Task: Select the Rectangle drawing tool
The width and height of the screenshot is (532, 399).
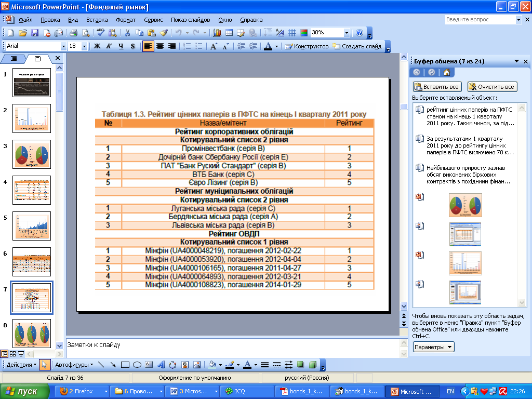Action: point(125,365)
